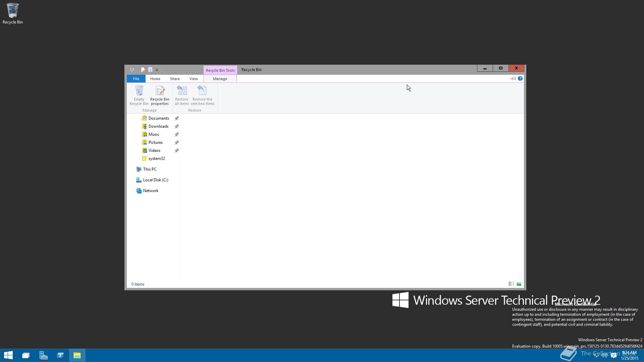Click the Recycle Bin Tools contextual tab
The height and width of the screenshot is (362, 644).
pos(220,70)
